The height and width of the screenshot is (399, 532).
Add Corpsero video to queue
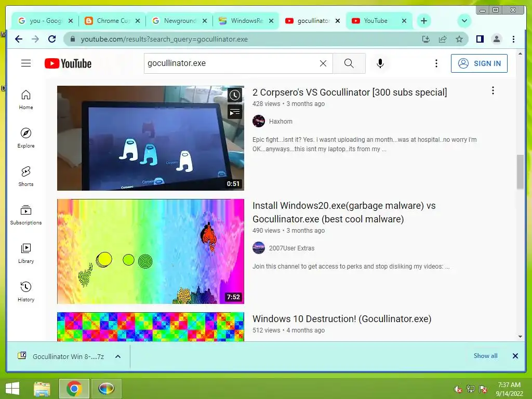[x=234, y=112]
